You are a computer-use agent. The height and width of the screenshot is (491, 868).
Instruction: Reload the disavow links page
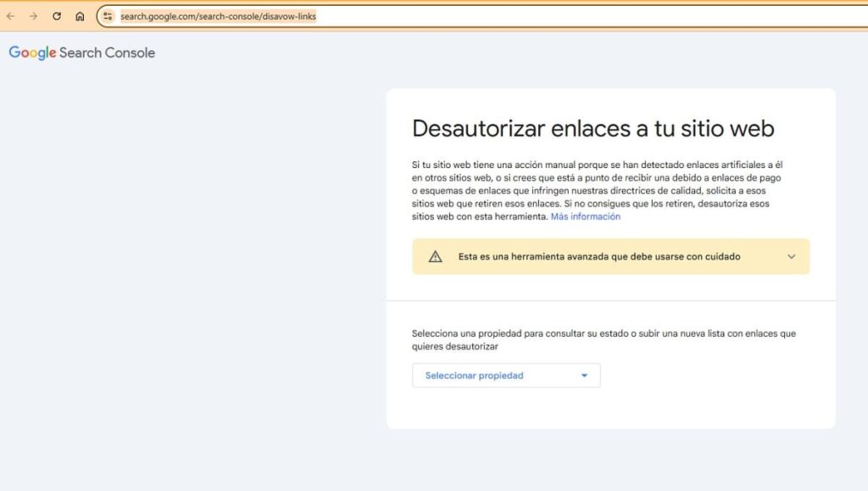(57, 16)
